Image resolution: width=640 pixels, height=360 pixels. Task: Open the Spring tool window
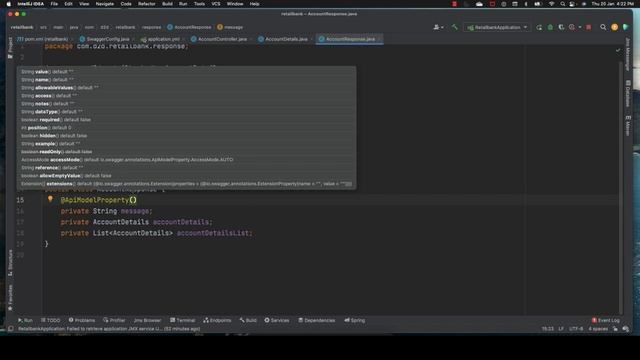pyautogui.click(x=355, y=320)
